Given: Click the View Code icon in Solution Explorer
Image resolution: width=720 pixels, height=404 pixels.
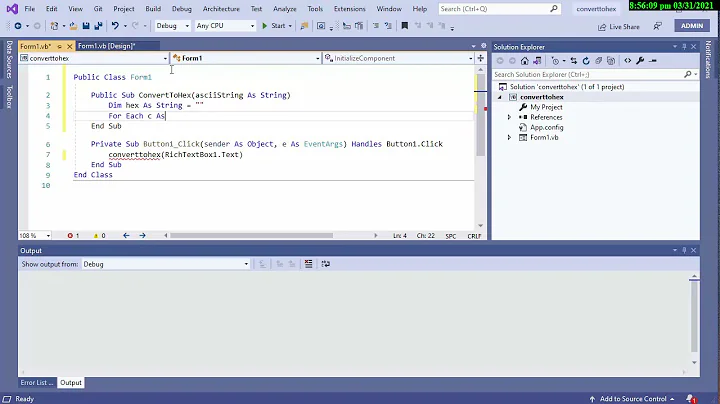Looking at the screenshot, I should point(628,61).
